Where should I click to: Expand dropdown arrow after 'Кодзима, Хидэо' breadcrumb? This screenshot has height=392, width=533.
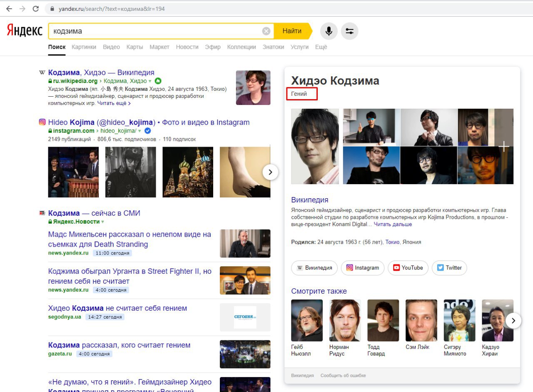pos(150,81)
